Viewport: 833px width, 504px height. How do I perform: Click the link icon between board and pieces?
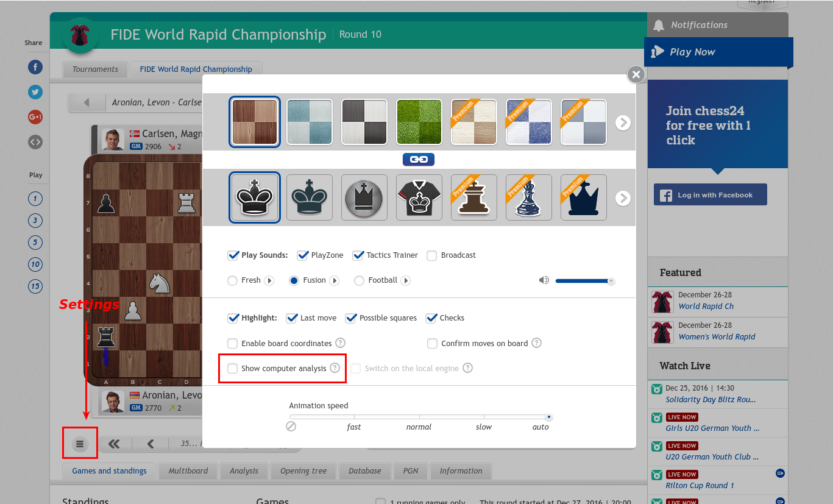click(418, 159)
